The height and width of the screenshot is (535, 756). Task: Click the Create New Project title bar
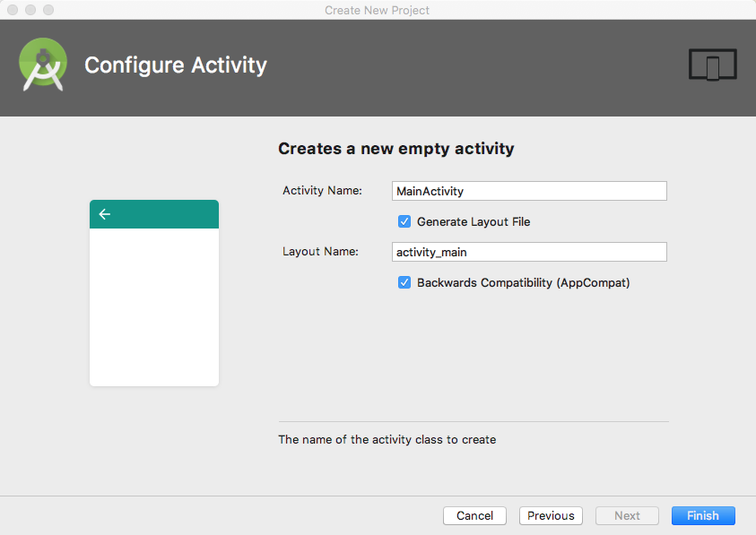click(378, 10)
